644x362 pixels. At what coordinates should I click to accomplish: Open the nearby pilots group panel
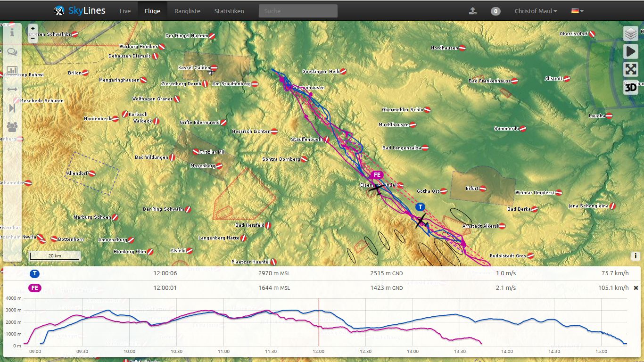point(12,126)
